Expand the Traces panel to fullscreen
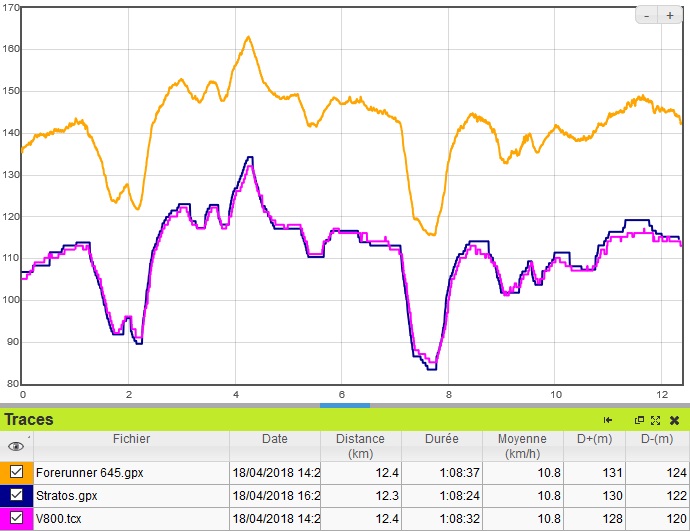 tap(656, 421)
